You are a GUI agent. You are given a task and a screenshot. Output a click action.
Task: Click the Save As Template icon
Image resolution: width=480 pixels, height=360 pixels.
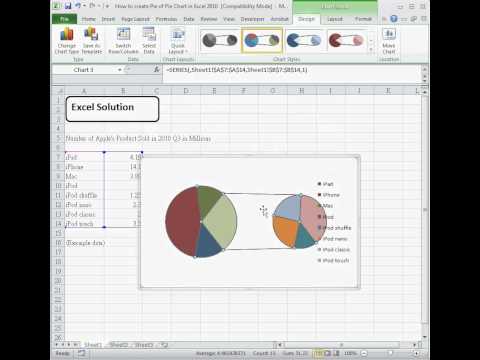click(91, 41)
